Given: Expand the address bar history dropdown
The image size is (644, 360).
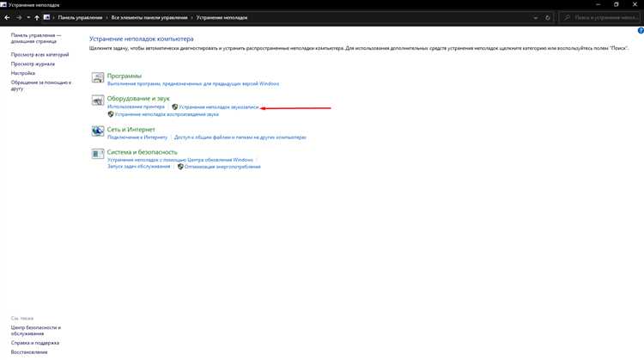Looking at the screenshot, I should coord(536,18).
